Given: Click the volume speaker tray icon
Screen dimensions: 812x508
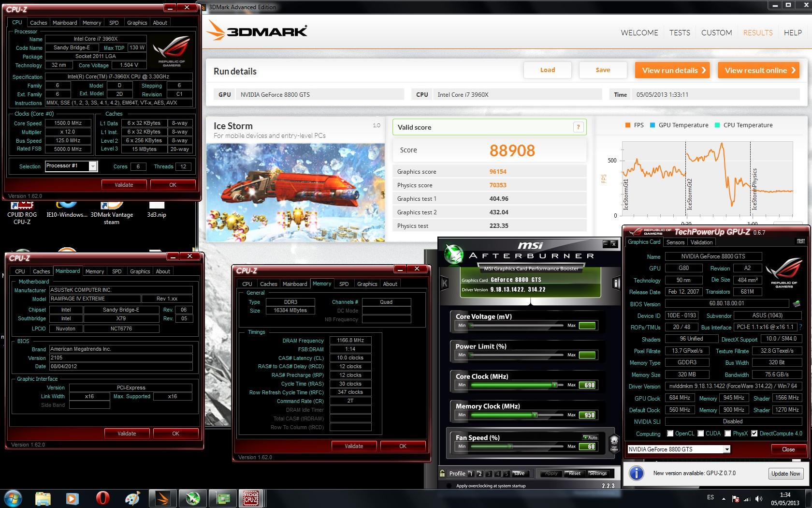Looking at the screenshot, I should pos(759,499).
